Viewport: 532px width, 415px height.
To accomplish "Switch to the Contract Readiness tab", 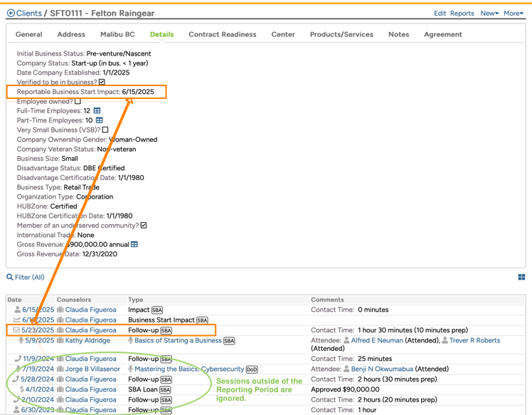I will 222,34.
